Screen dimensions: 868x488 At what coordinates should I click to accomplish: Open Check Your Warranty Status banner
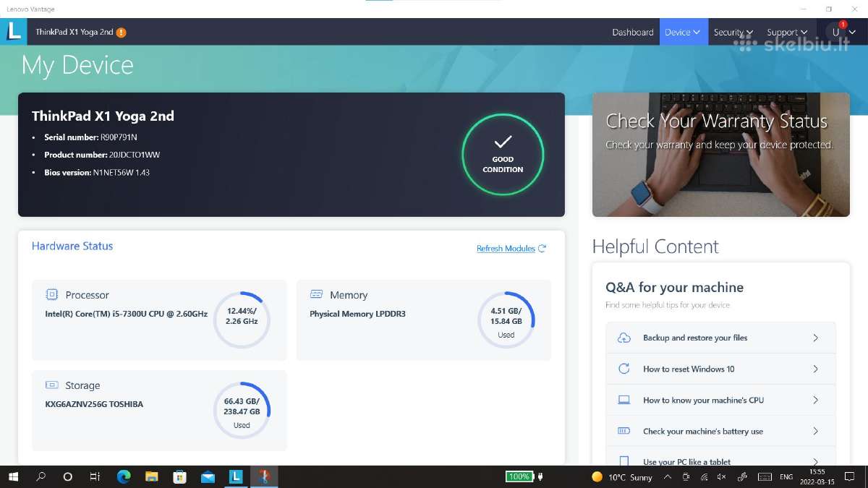tap(720, 155)
